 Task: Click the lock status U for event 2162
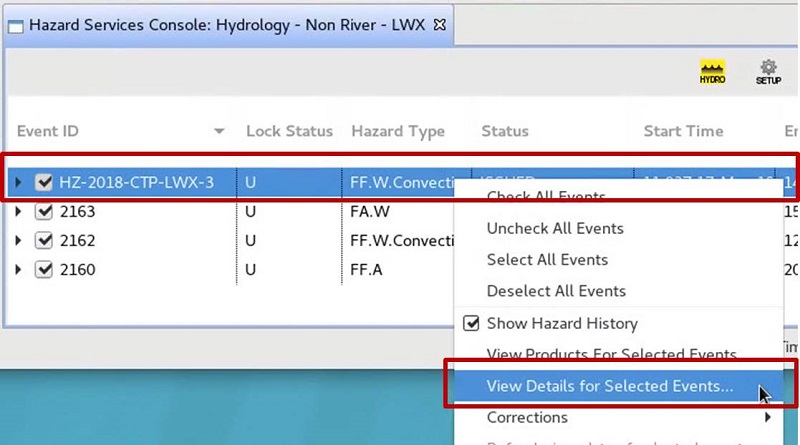(x=250, y=240)
